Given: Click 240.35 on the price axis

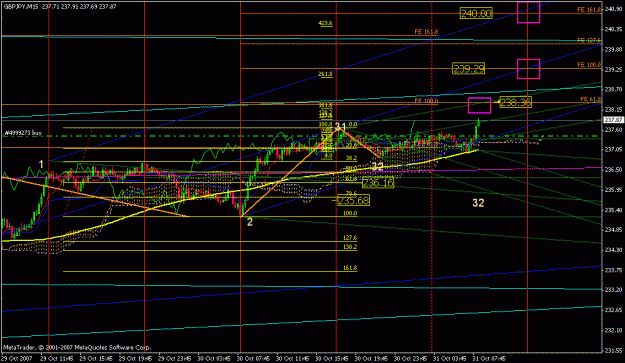Looking at the screenshot, I should pos(613,29).
